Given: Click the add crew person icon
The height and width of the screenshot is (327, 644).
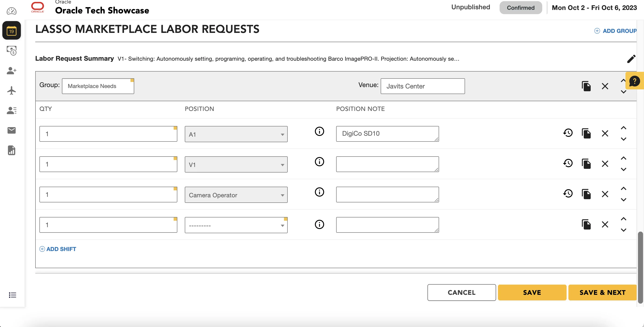Looking at the screenshot, I should click(x=12, y=70).
